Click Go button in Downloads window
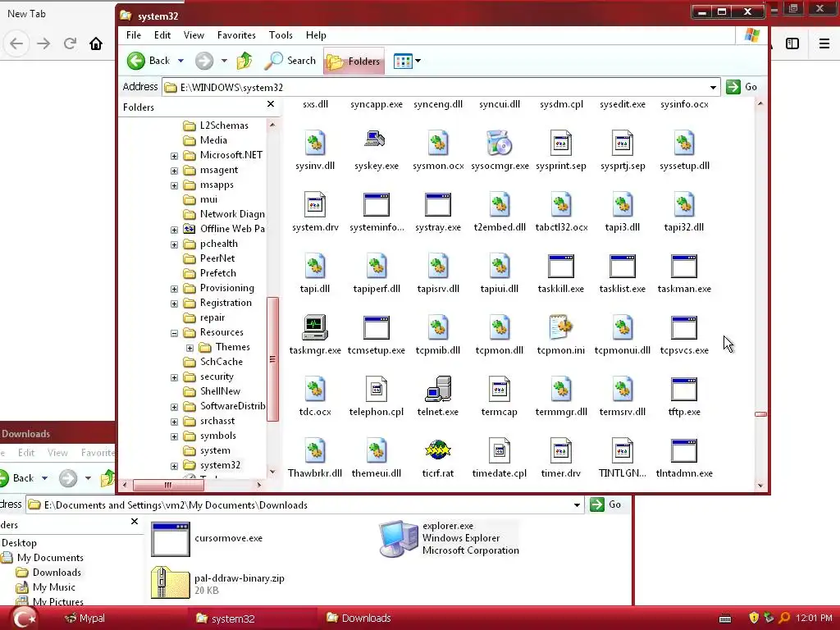The image size is (840, 630). coord(606,504)
